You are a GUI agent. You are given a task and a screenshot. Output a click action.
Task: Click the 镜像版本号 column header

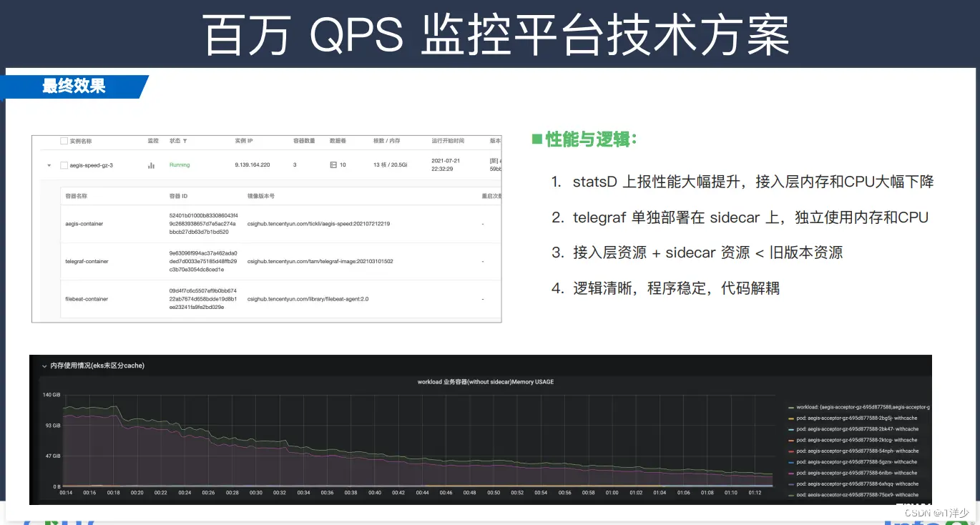pos(260,196)
